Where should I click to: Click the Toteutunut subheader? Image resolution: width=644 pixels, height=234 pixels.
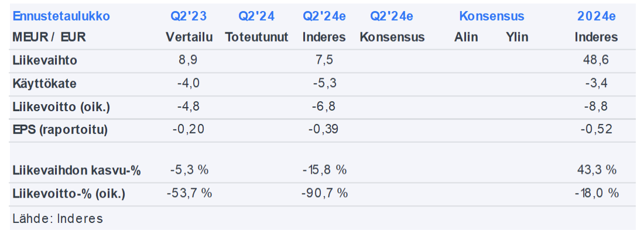click(x=256, y=37)
